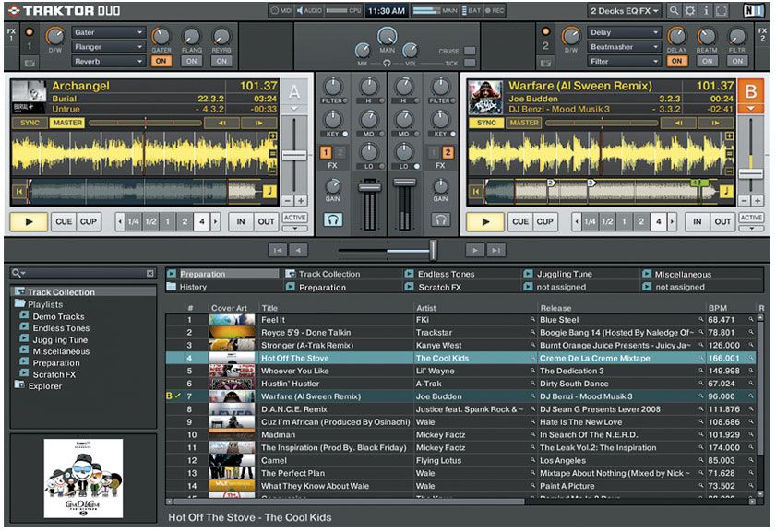Open the Beatmasher effect selector dropdown
The image size is (776, 532).
tap(623, 45)
